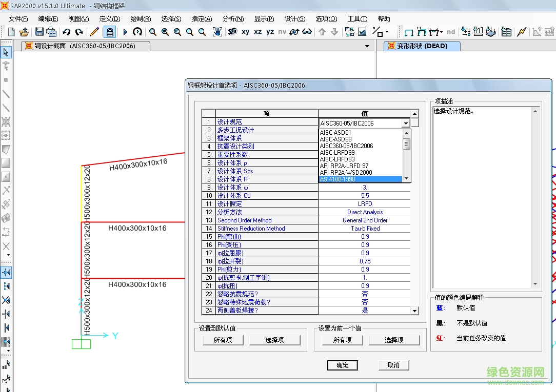This screenshot has height=392, width=556.
Task: Open the 分析(N) menu
Action: [233, 19]
